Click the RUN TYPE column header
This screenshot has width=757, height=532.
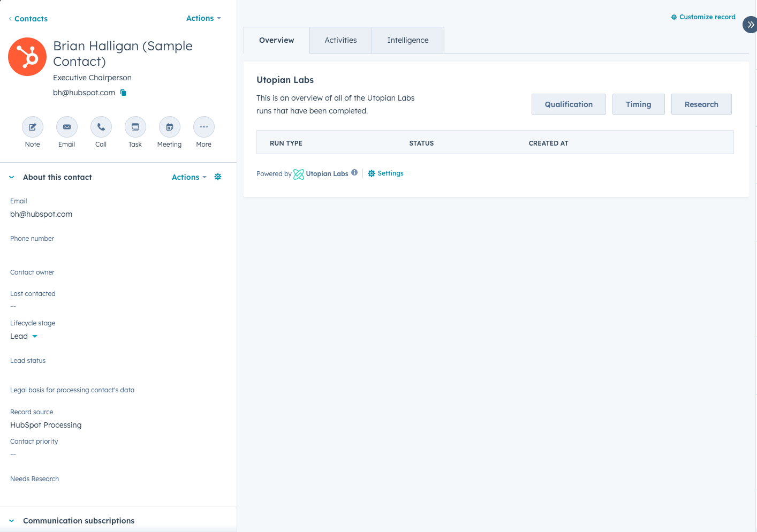(286, 143)
